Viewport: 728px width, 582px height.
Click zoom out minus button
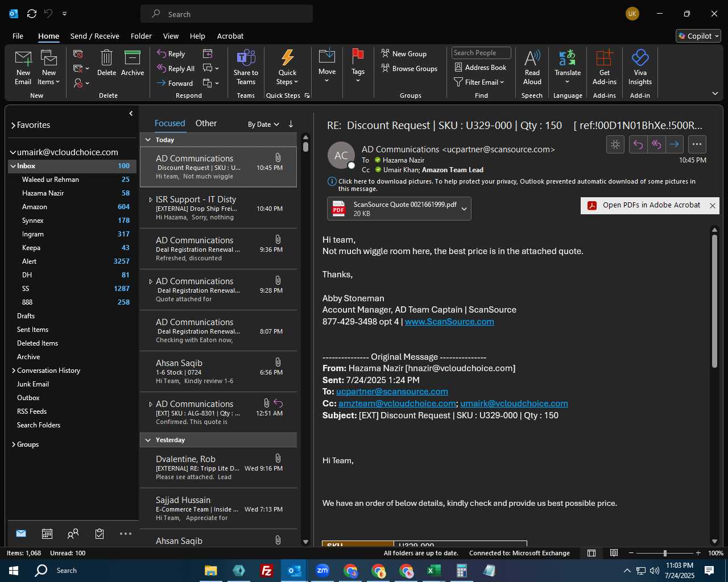coord(631,553)
